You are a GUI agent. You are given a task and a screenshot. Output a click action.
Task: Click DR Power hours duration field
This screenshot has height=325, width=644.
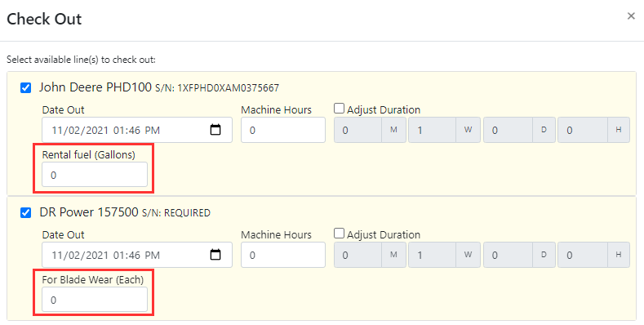click(583, 255)
